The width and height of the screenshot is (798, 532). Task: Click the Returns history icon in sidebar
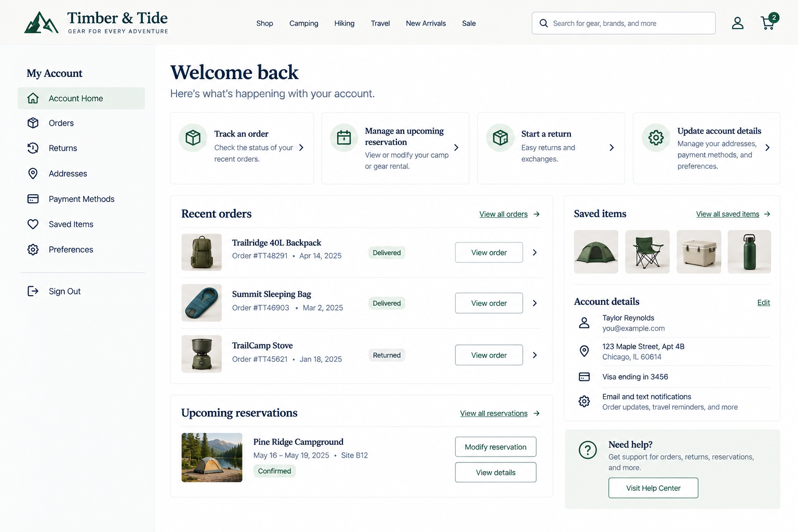(x=33, y=148)
